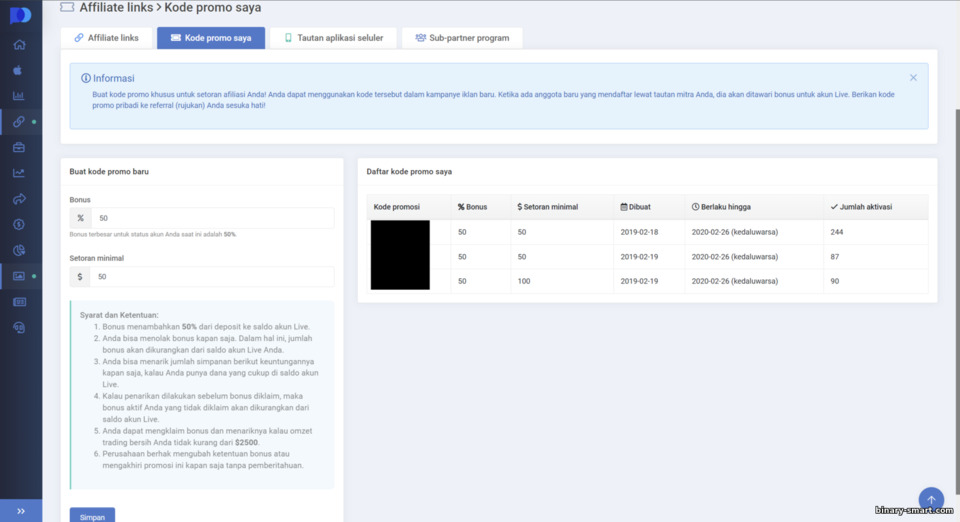Open the pie chart sidebar icon
The width and height of the screenshot is (960, 522).
click(19, 250)
